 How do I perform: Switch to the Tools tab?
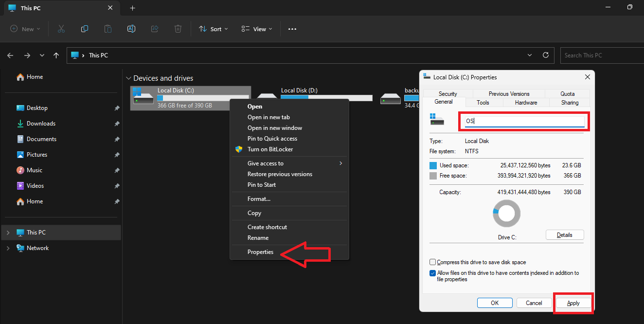pos(483,103)
